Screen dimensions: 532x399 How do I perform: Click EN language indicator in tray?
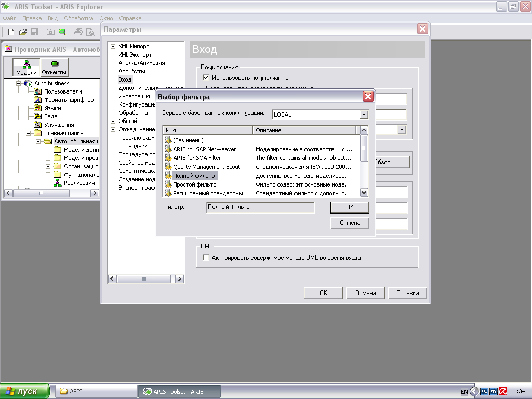point(464,392)
